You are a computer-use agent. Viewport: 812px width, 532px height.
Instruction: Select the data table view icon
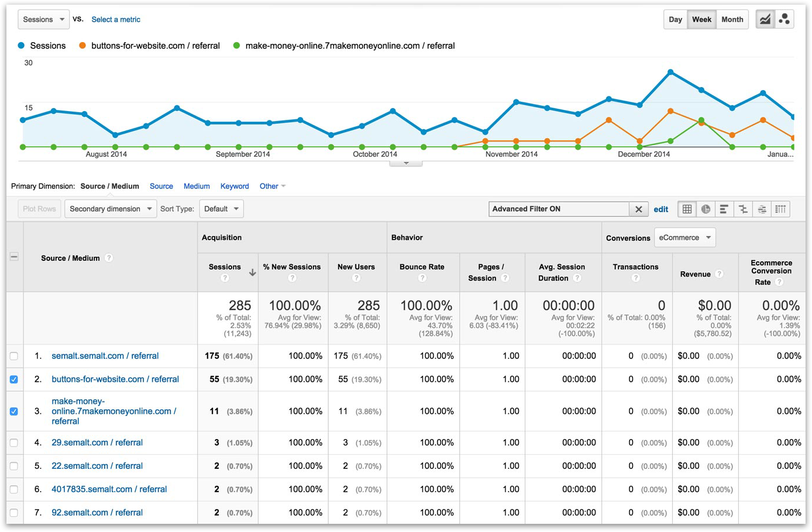687,209
